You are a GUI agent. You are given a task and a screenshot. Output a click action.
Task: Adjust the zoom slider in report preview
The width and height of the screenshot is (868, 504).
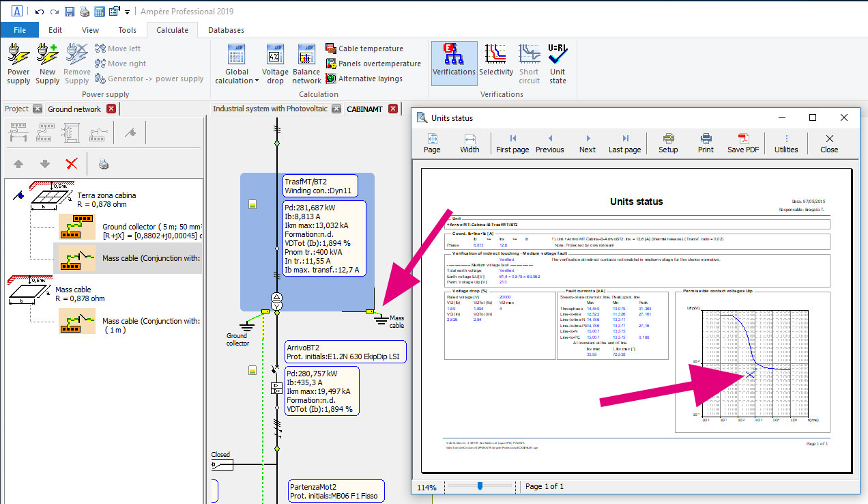point(480,486)
